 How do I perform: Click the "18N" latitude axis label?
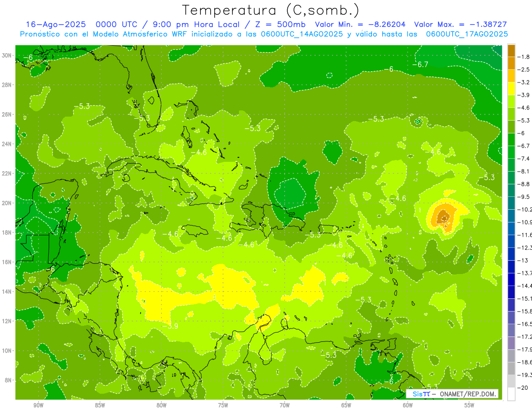pyautogui.click(x=7, y=233)
